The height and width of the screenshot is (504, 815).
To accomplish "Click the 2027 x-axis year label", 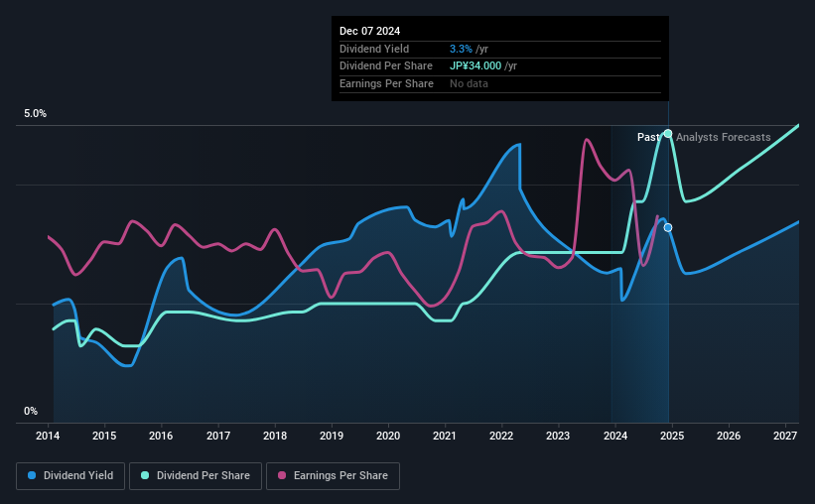I will coord(785,436).
